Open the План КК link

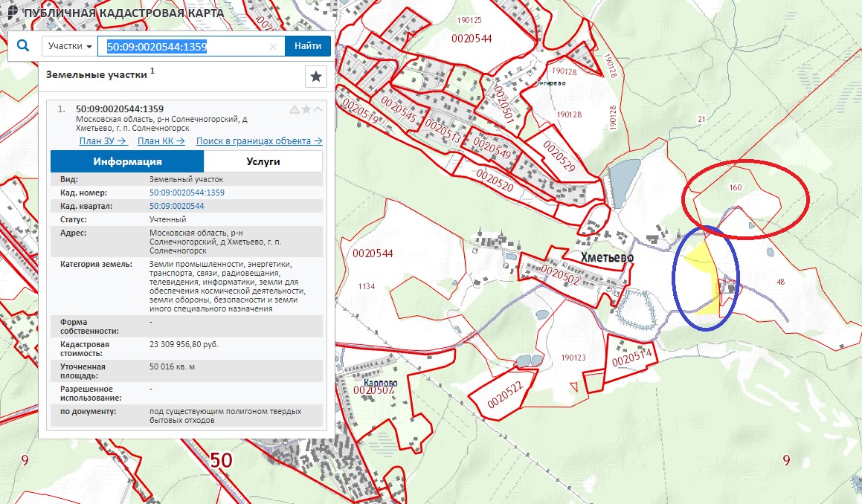tap(162, 141)
